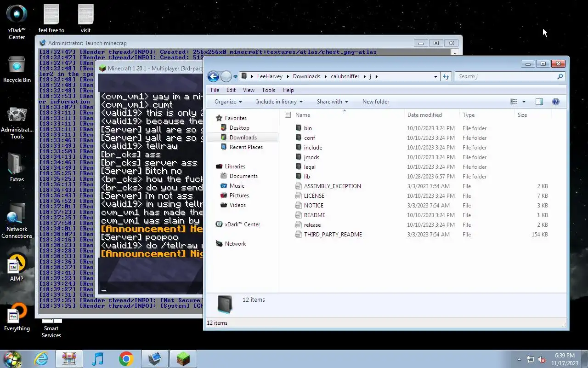Click LeeHarvey in the breadcrumb
The height and width of the screenshot is (368, 588).
coord(270,76)
